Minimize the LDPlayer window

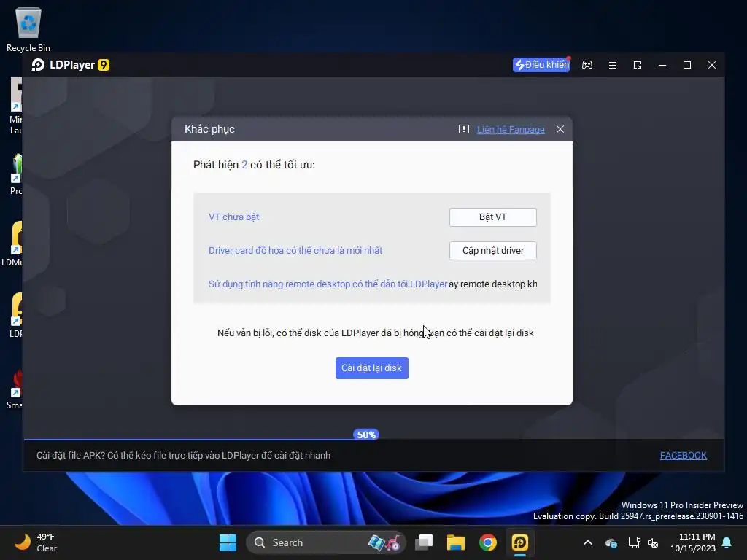662,65
